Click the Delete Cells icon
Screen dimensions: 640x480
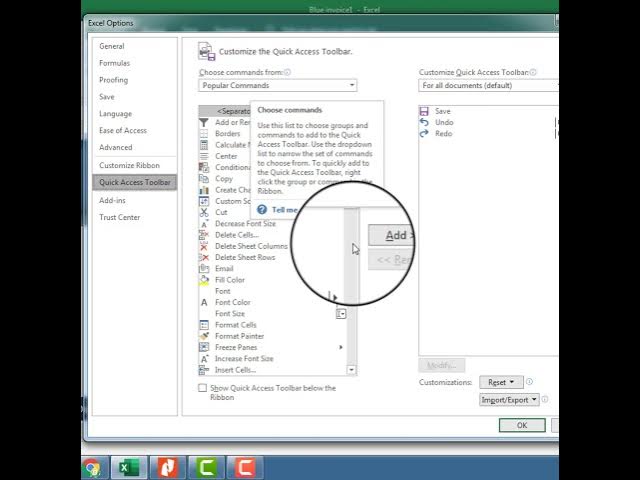204,235
